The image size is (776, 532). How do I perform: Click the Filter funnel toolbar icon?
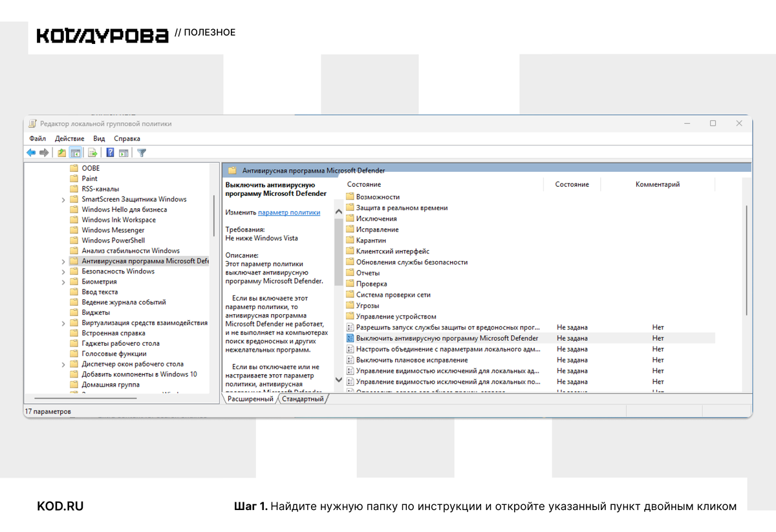[x=142, y=153]
